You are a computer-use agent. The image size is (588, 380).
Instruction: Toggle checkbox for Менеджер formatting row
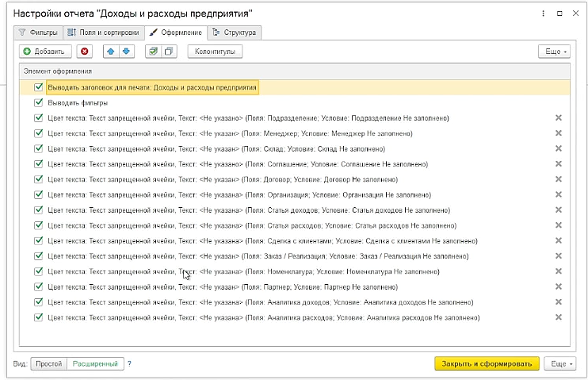coord(38,133)
